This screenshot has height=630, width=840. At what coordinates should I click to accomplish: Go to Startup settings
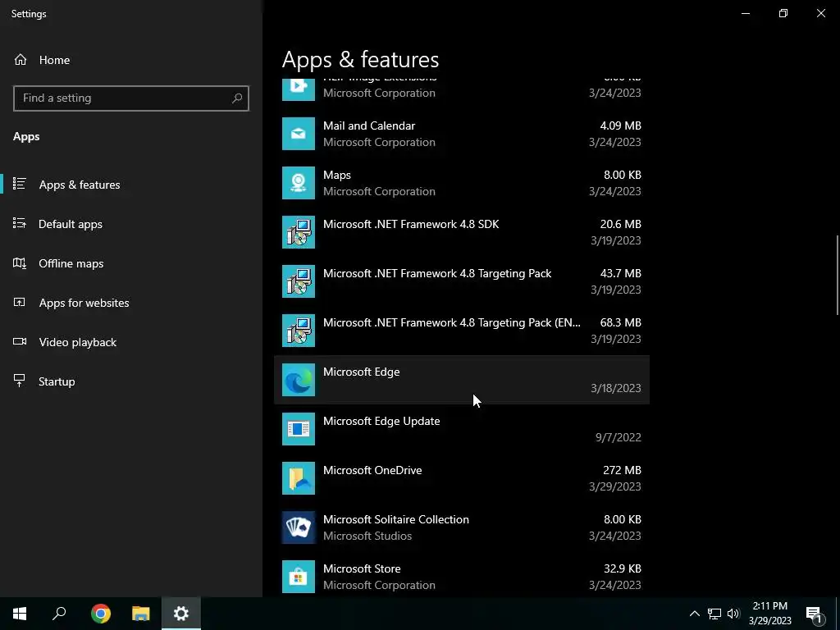131,381
